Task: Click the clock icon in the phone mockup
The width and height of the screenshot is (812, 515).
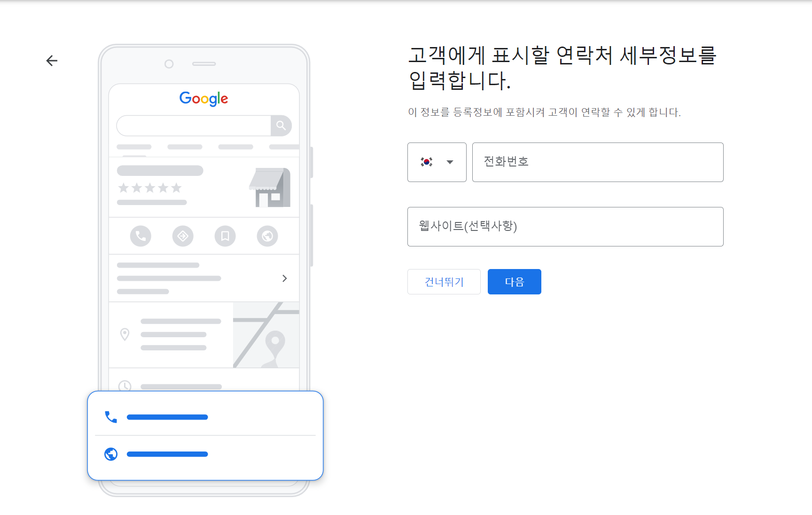Action: pyautogui.click(x=125, y=387)
